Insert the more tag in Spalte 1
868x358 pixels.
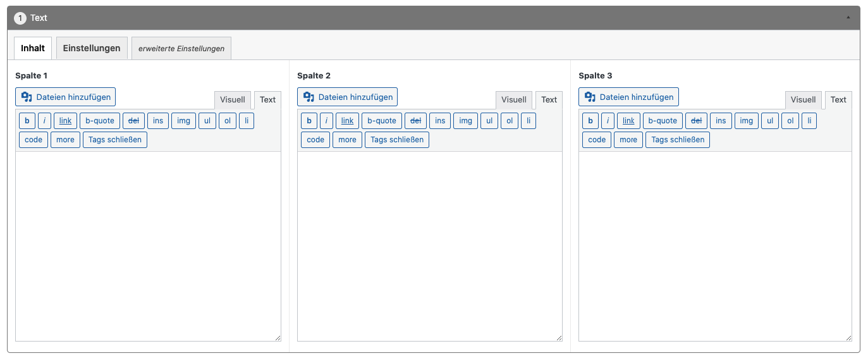coord(65,140)
